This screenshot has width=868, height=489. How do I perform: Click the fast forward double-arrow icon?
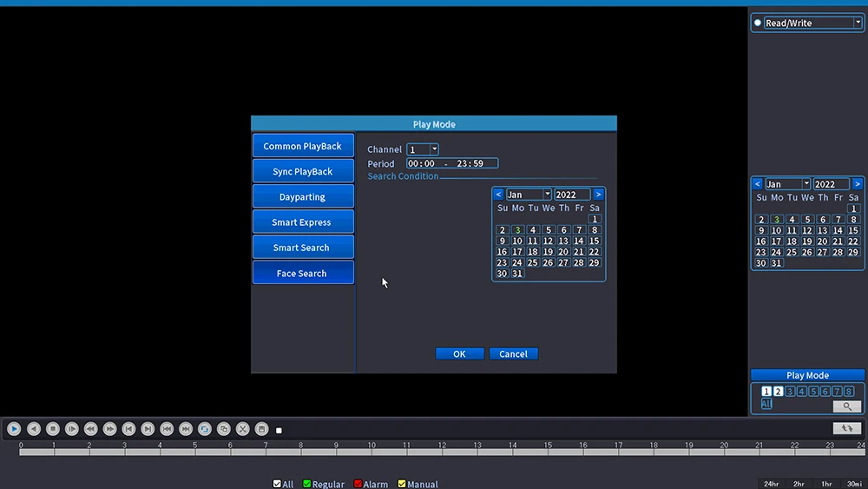coord(109,429)
